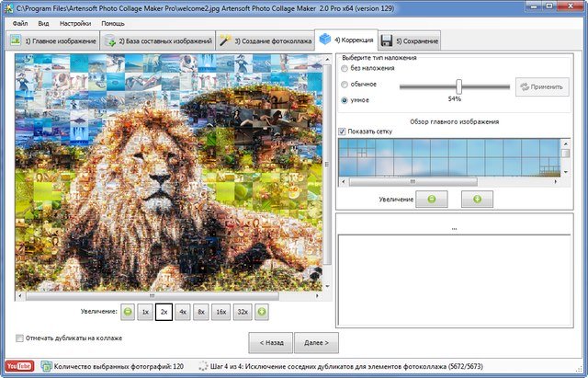The width and height of the screenshot is (588, 378).
Task: Click collage scroll-down arrow
Action: (327, 286)
